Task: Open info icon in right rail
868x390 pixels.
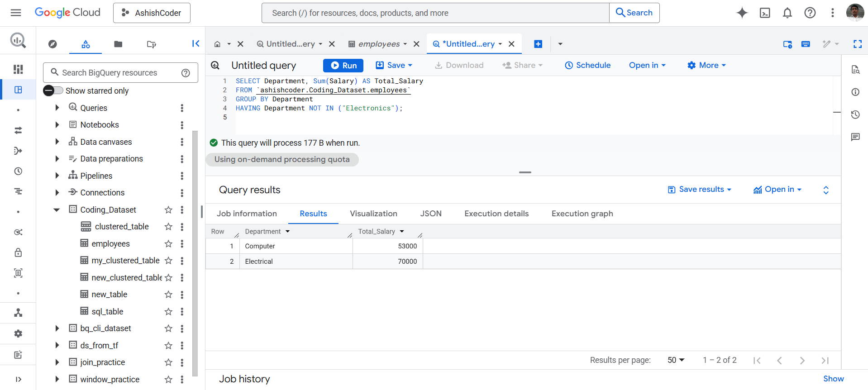Action: (x=855, y=92)
